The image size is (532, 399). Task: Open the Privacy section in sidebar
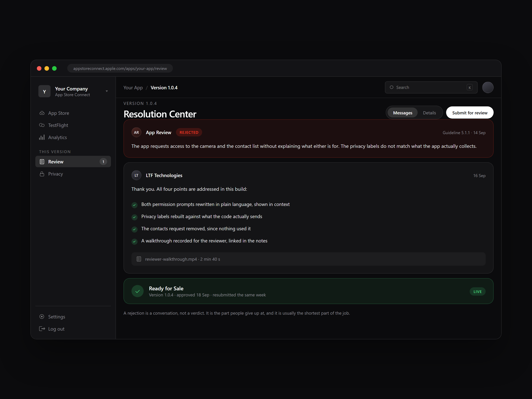73,174
